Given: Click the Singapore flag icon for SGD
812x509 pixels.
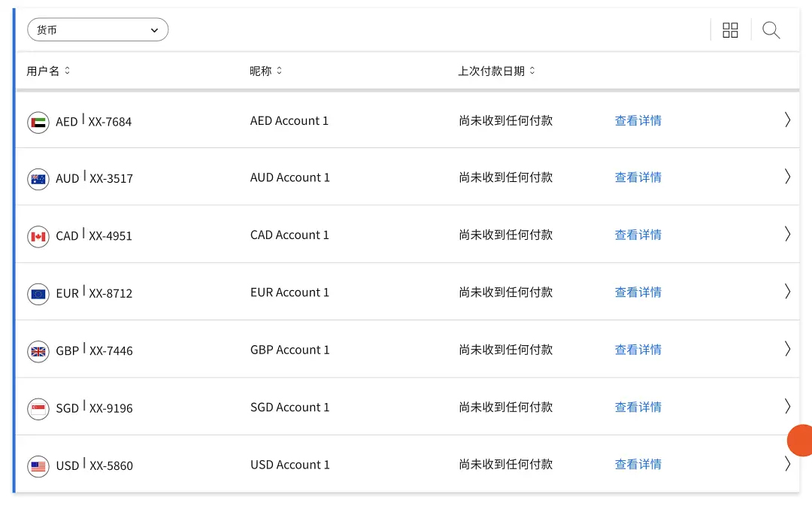Looking at the screenshot, I should 38,409.
